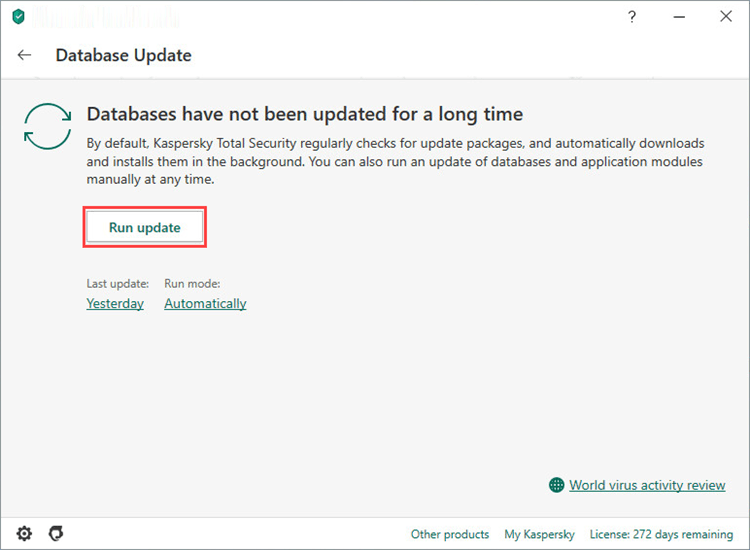Open World virus activity review link
This screenshot has width=750, height=550.
click(647, 485)
